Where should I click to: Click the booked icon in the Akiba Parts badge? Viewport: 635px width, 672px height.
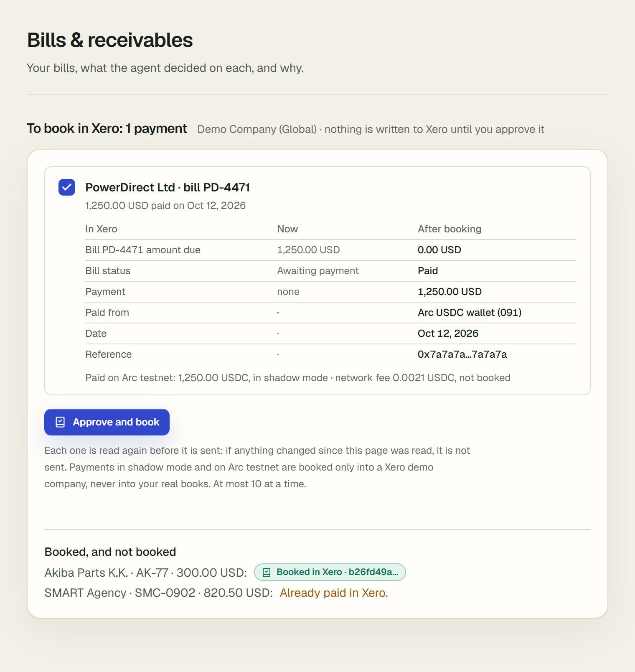[267, 573]
